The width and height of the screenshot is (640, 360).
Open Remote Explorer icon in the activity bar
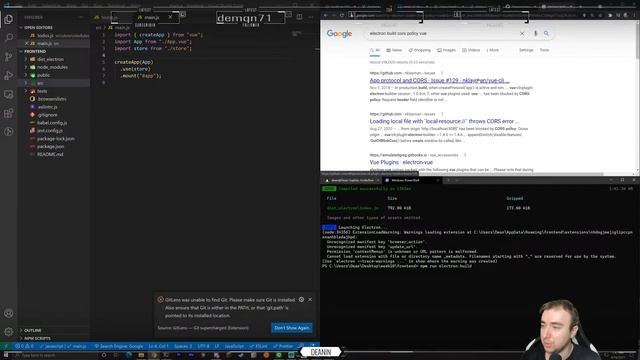(x=8, y=94)
